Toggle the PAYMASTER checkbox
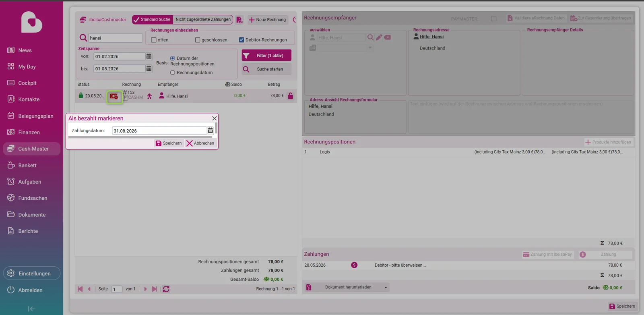This screenshot has height=315, width=644. coord(494,19)
